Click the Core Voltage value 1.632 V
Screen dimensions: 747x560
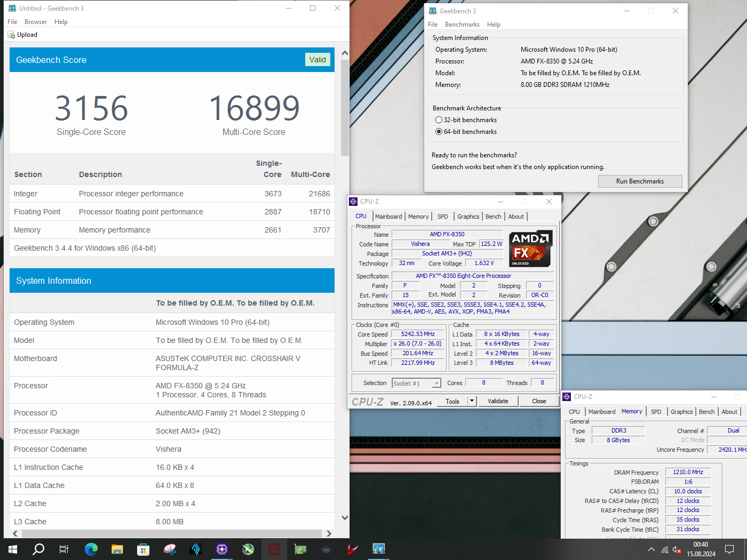[484, 263]
